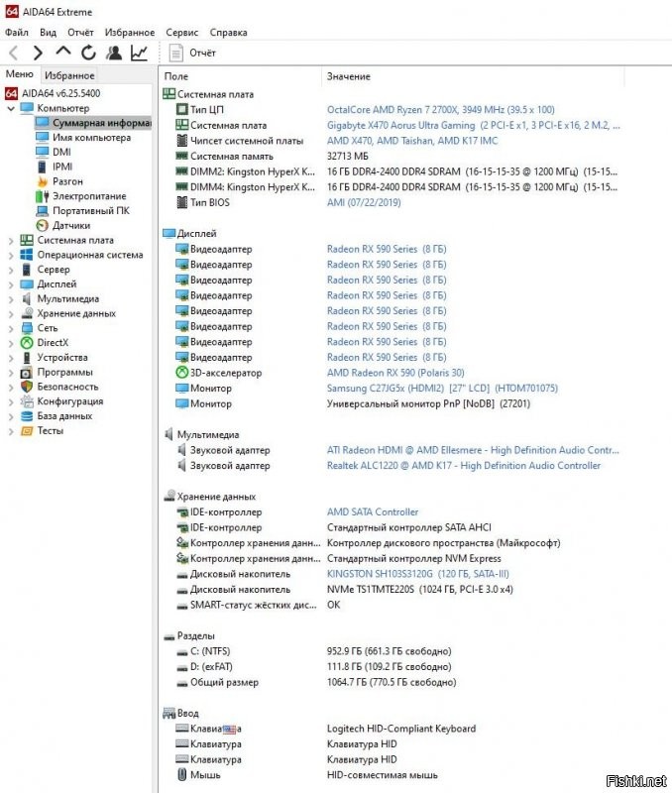Open the AMD X470, AMD Taishan chipset link
This screenshot has width=672, height=793.
(412, 141)
